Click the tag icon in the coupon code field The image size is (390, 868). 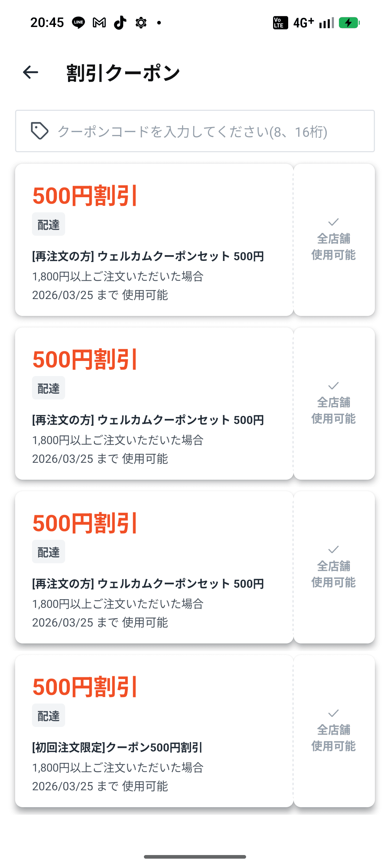40,131
